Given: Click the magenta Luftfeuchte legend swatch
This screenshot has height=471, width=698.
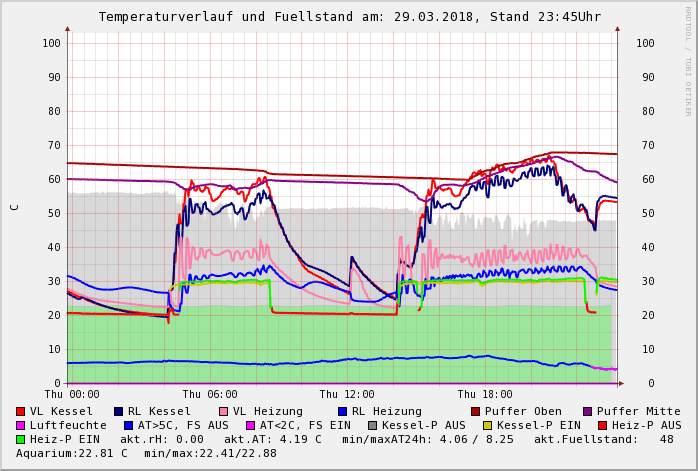Looking at the screenshot, I should 21,425.
